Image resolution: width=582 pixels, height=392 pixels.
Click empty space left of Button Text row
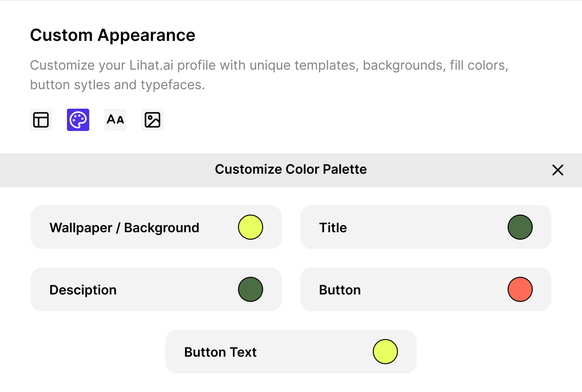pyautogui.click(x=93, y=352)
